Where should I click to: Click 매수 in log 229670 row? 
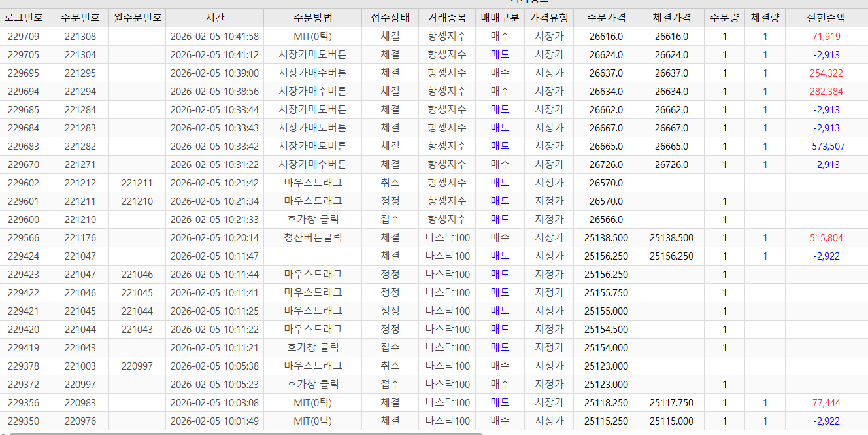pyautogui.click(x=500, y=165)
